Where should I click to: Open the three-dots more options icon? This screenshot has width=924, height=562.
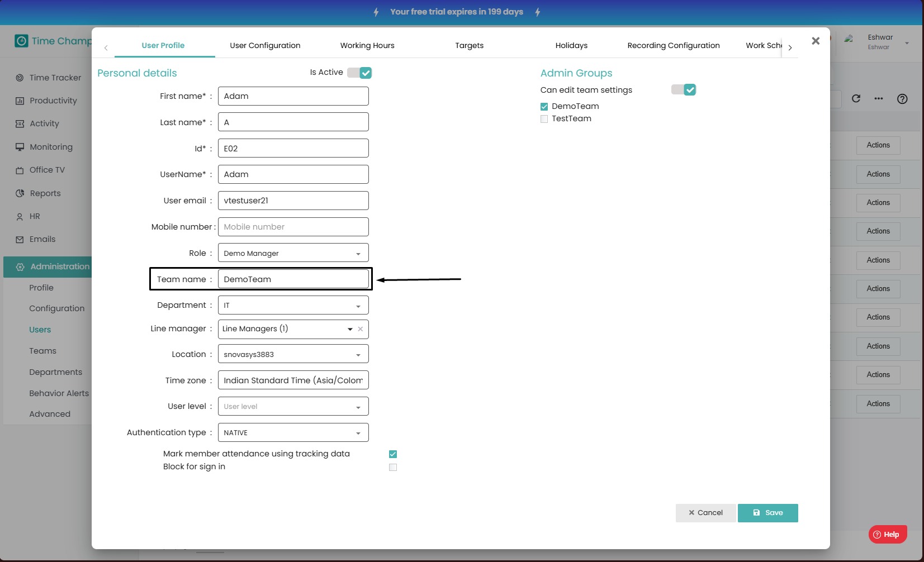pyautogui.click(x=879, y=99)
